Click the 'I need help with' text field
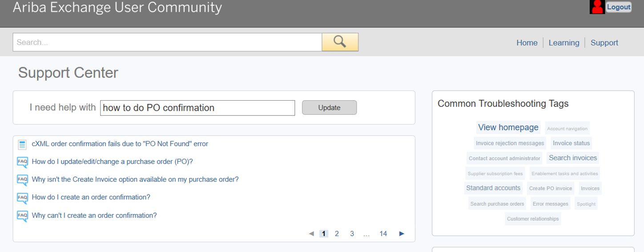644x252 pixels. click(197, 108)
